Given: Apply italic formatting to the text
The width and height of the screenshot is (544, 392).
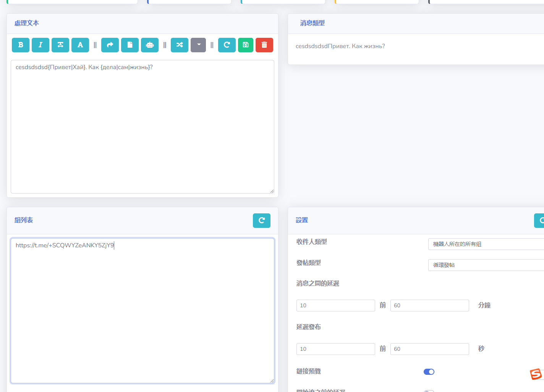Looking at the screenshot, I should [x=40, y=45].
